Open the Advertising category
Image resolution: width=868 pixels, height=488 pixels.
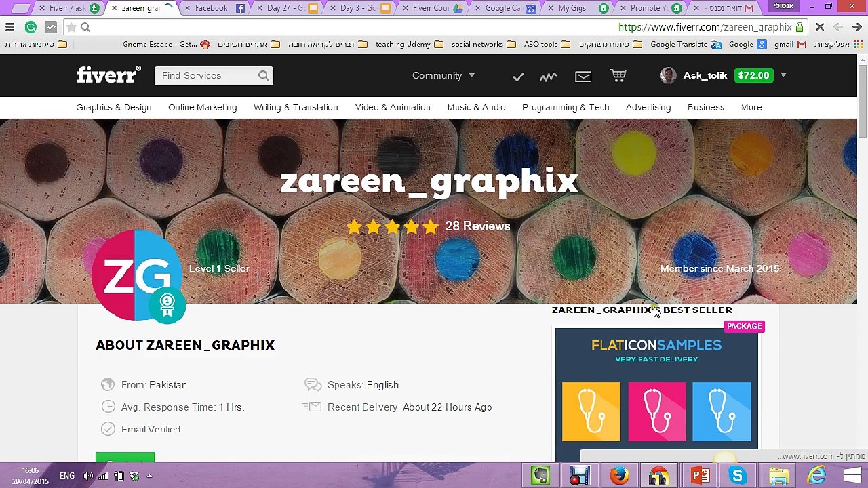pos(648,107)
